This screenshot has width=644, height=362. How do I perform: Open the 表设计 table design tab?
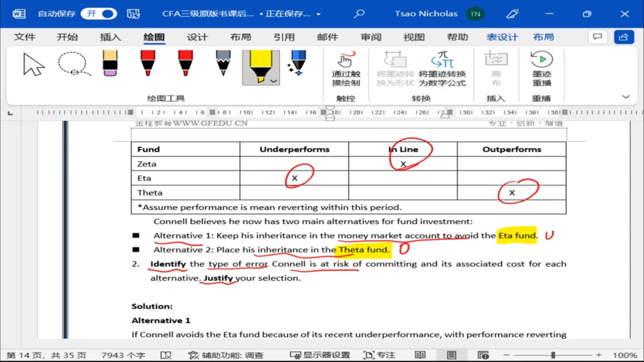coord(502,37)
